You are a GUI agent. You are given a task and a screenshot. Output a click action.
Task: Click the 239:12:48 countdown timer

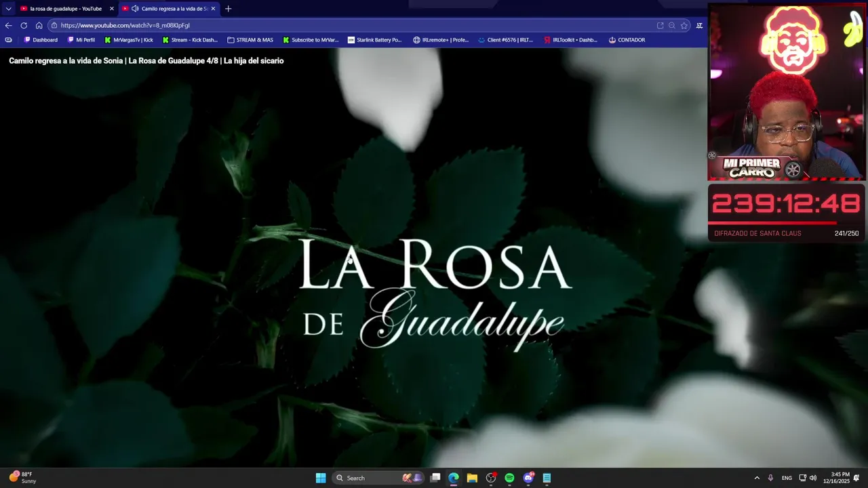(786, 204)
